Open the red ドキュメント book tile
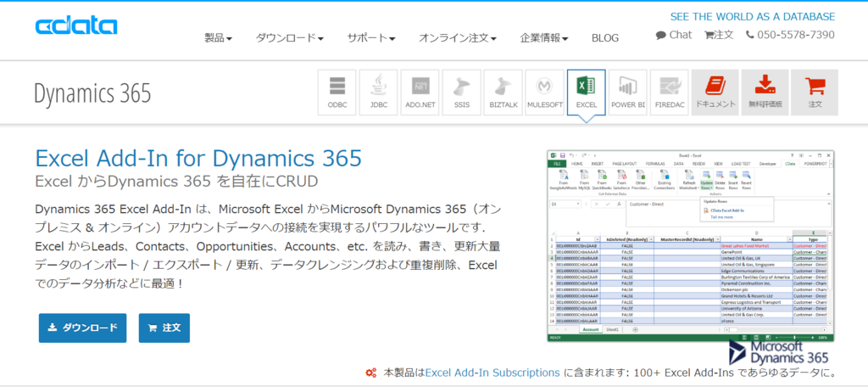The width and height of the screenshot is (868, 387). (715, 92)
